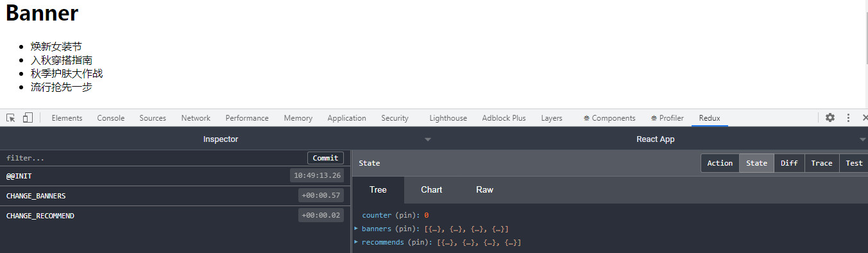
Task: Switch to the Elements tab
Action: (x=67, y=118)
